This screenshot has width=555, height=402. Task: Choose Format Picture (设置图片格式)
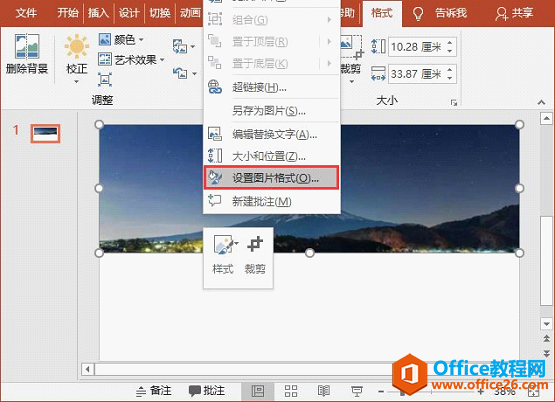[x=271, y=178]
